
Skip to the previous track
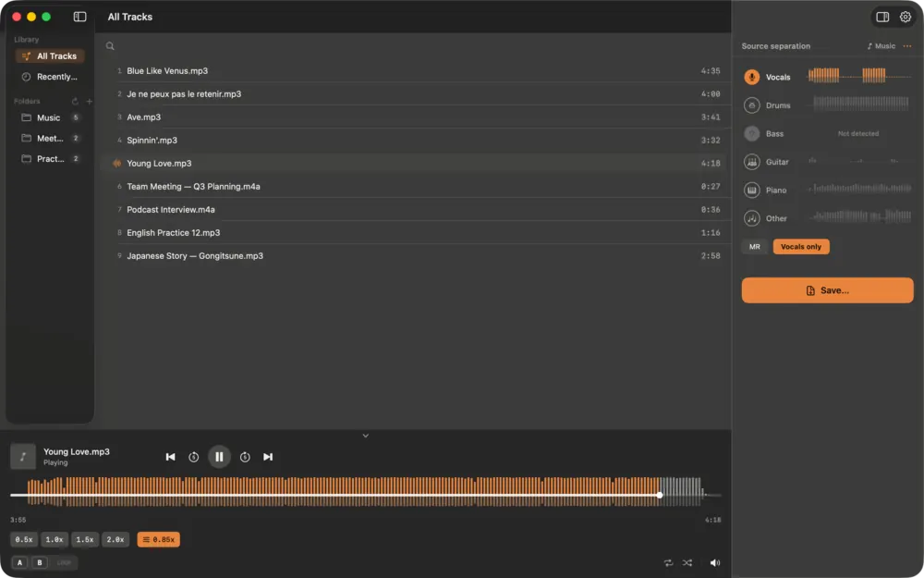point(170,457)
